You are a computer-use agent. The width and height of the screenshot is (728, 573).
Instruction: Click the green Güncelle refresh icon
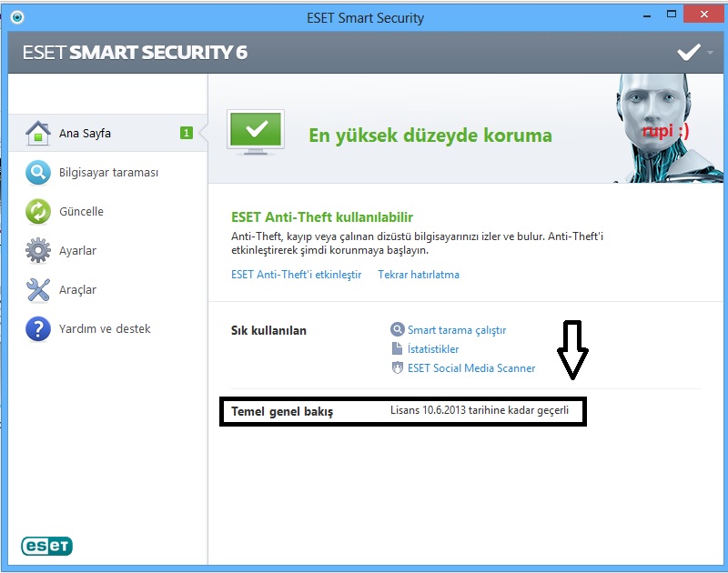pos(37,211)
